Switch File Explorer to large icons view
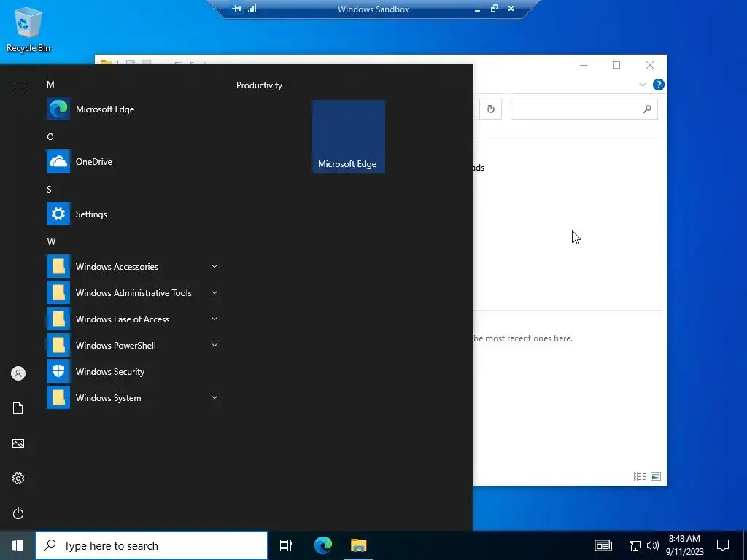The image size is (747, 560). (656, 477)
